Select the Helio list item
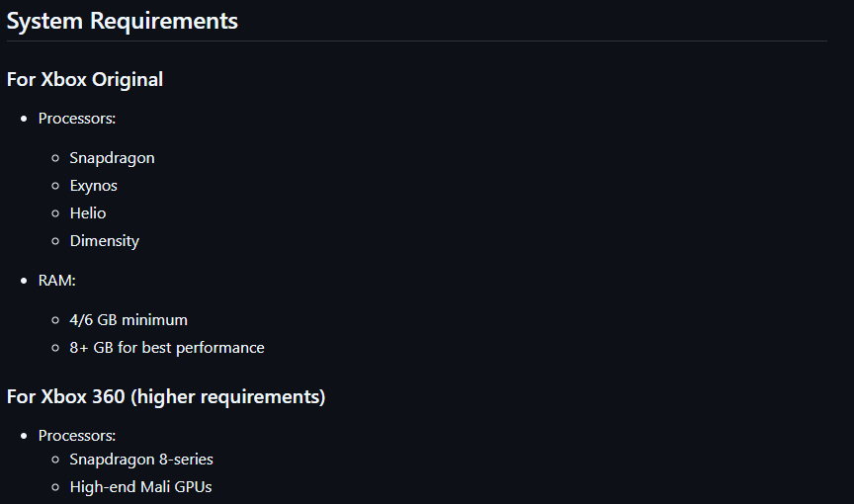The width and height of the screenshot is (854, 504). (88, 212)
